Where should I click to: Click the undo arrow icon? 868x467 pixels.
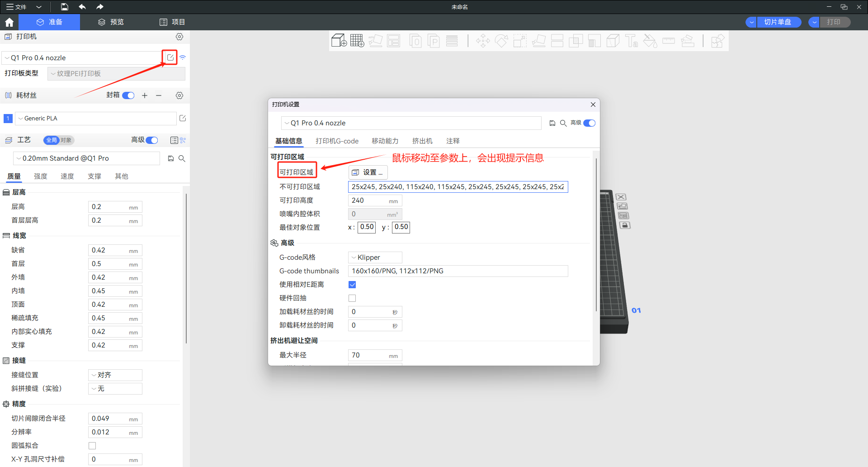point(82,7)
